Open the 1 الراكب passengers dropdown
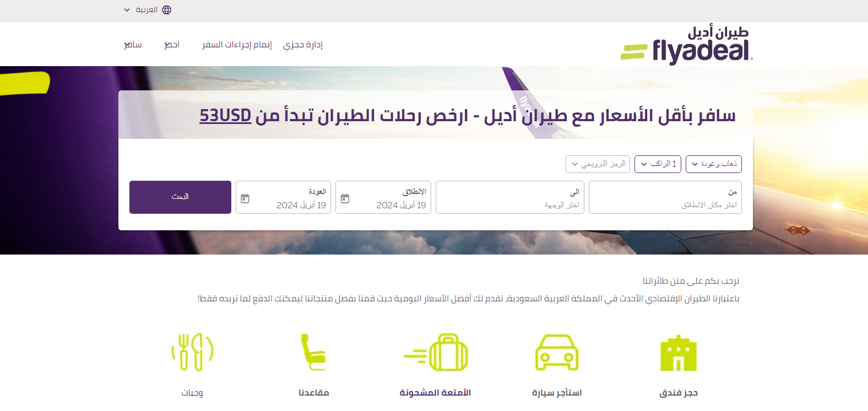Image resolution: width=868 pixels, height=411 pixels. [658, 164]
